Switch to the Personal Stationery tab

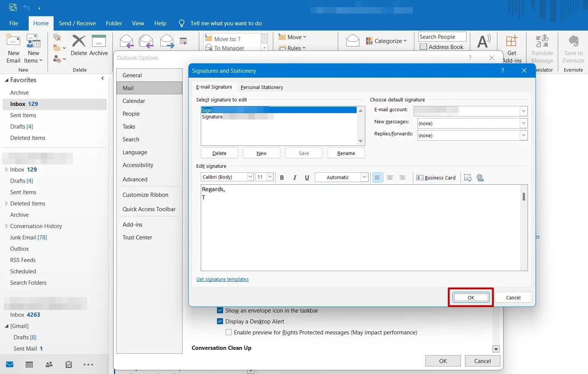click(262, 87)
